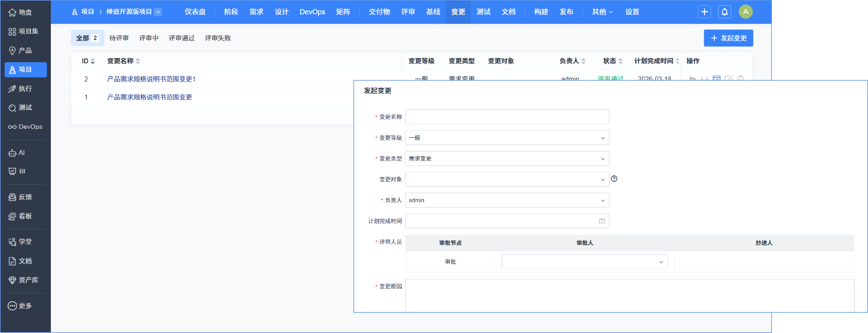Open the DevOps tab in navbar
Image resolution: width=868 pixels, height=333 pixels.
click(312, 12)
